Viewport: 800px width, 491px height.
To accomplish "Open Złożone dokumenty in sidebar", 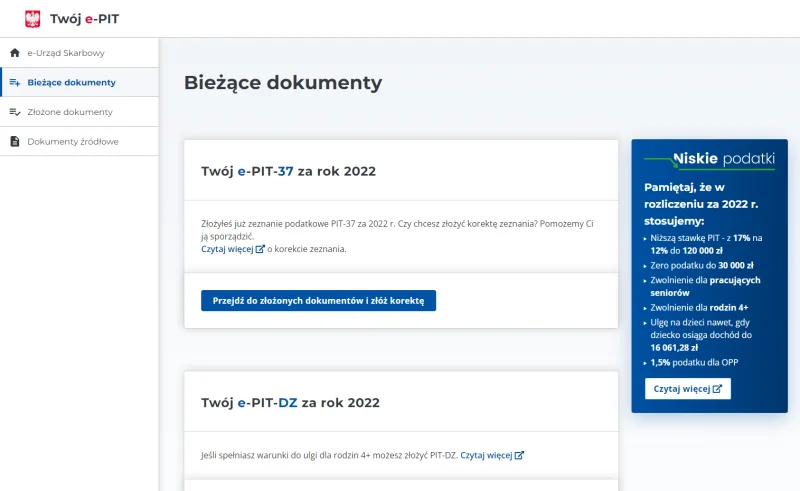I will click(x=79, y=112).
